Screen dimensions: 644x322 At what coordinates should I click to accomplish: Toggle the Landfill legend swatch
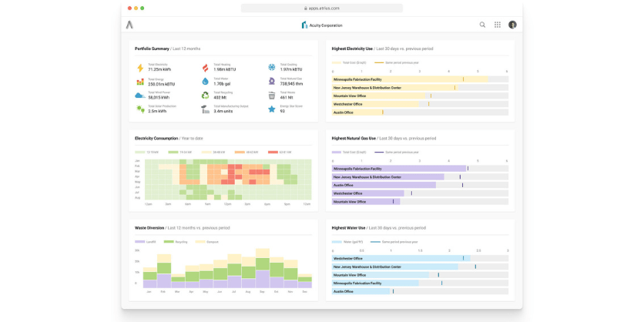pyautogui.click(x=140, y=242)
